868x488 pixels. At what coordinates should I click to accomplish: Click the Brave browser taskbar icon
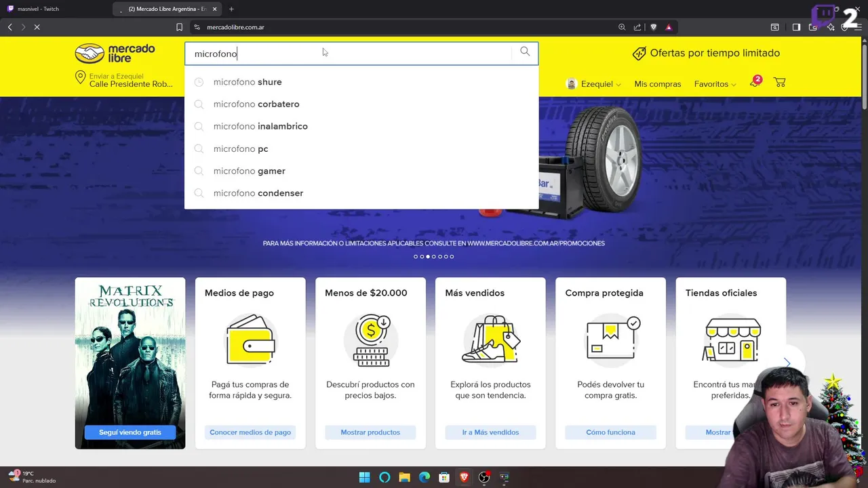click(465, 477)
